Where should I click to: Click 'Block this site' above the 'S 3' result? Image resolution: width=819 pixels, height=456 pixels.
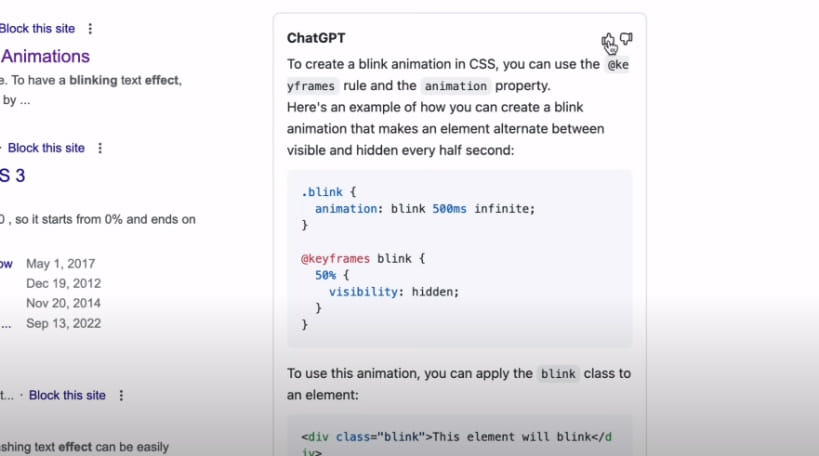[x=46, y=148]
